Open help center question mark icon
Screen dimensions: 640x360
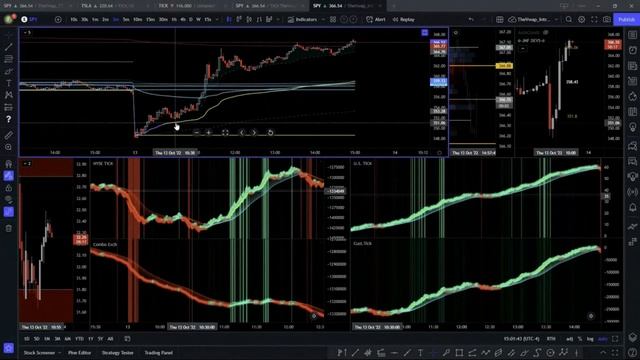tap(633, 352)
